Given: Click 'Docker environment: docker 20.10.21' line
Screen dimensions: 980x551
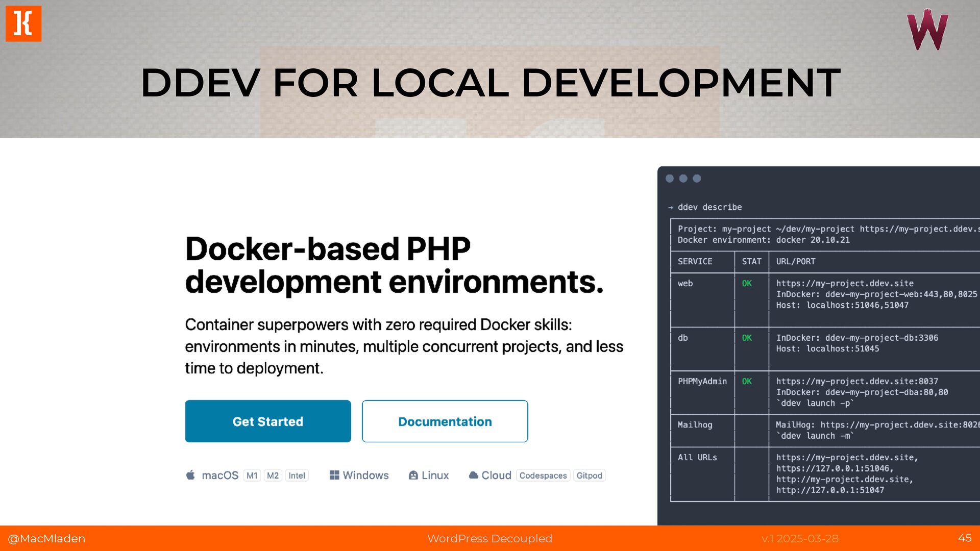Looking at the screenshot, I should [x=764, y=240].
